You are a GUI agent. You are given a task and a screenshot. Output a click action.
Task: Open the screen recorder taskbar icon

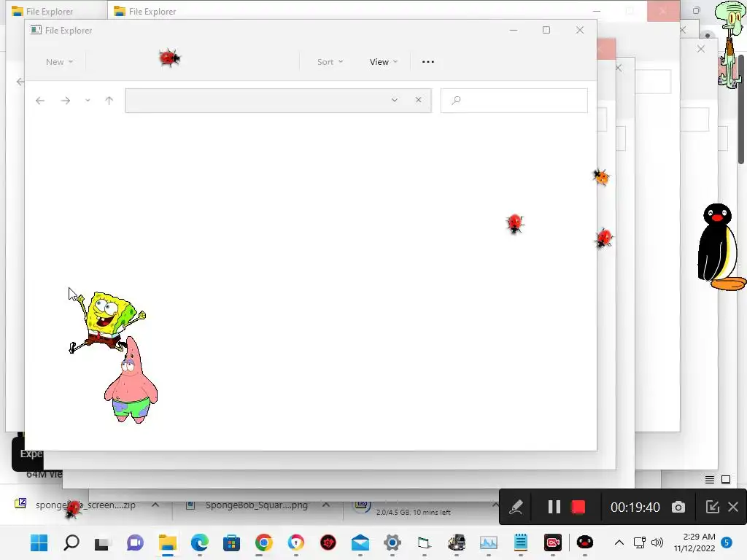point(553,542)
